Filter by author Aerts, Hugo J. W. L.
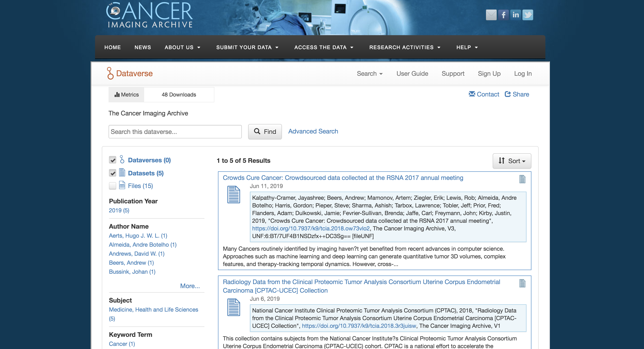The image size is (644, 349). tap(138, 236)
